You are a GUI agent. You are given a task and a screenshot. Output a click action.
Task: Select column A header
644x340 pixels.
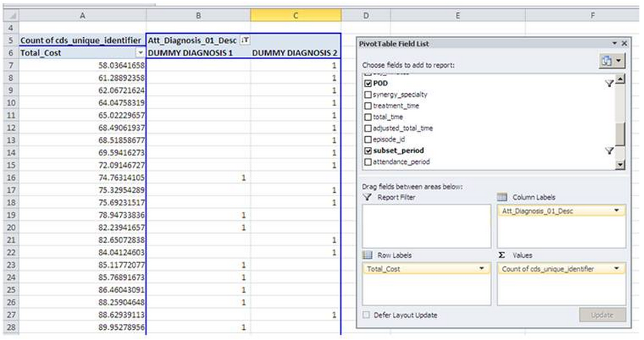[82, 15]
